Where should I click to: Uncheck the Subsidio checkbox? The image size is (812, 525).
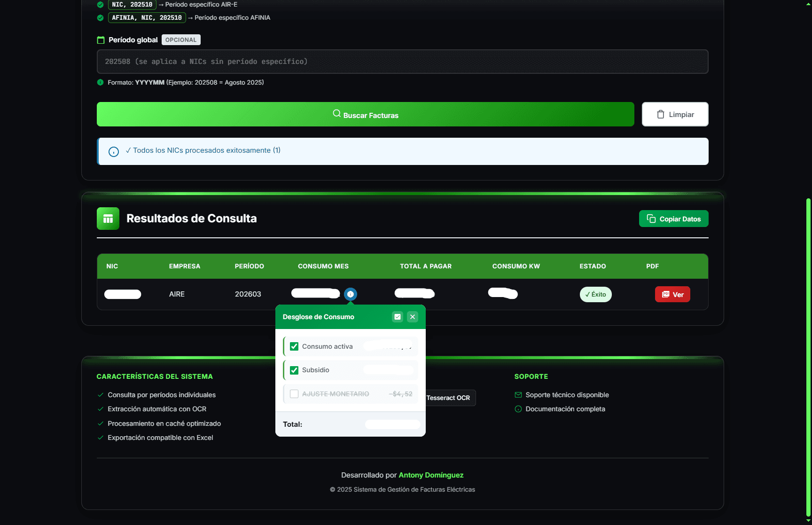click(294, 370)
